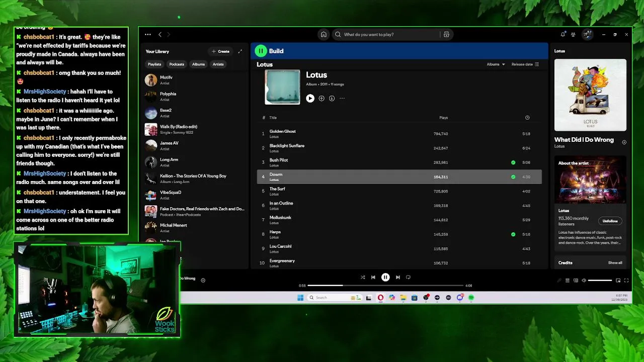Click the Create button in library

click(x=220, y=51)
